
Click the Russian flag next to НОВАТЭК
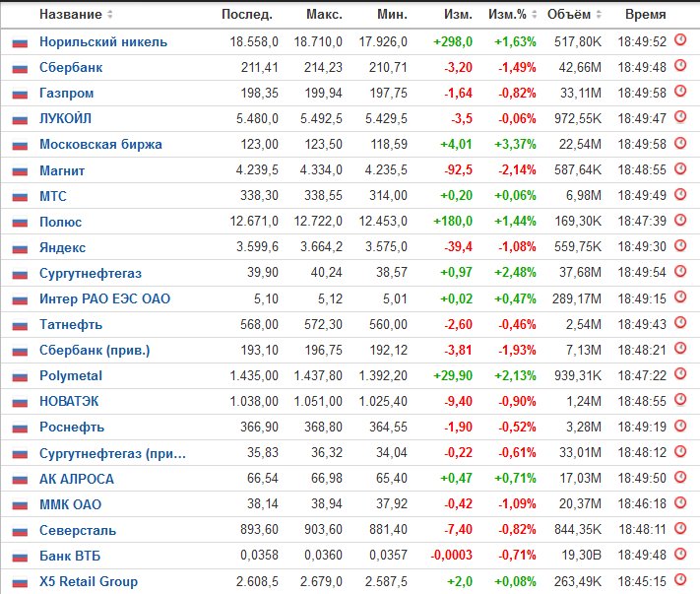[x=20, y=403]
